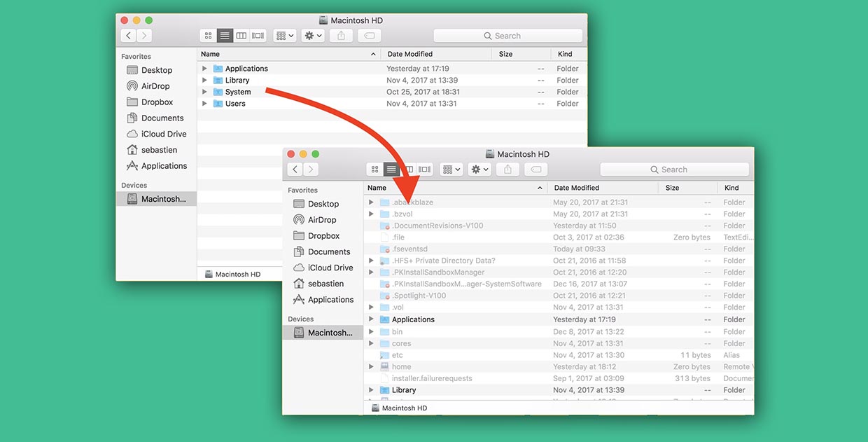868x442 pixels.
Task: Select iCloud Drive in rear window sidebar
Action: click(x=156, y=134)
